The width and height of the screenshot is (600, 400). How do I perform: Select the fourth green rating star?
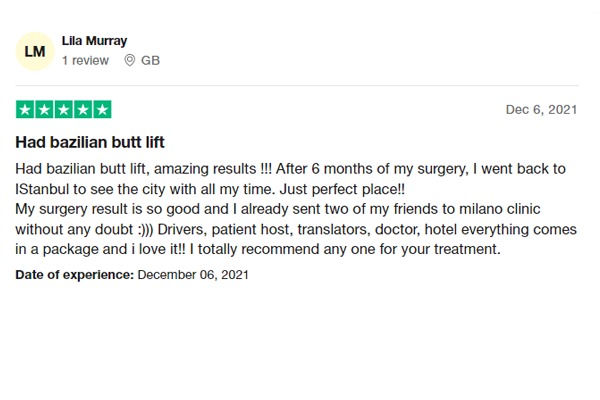[83, 109]
